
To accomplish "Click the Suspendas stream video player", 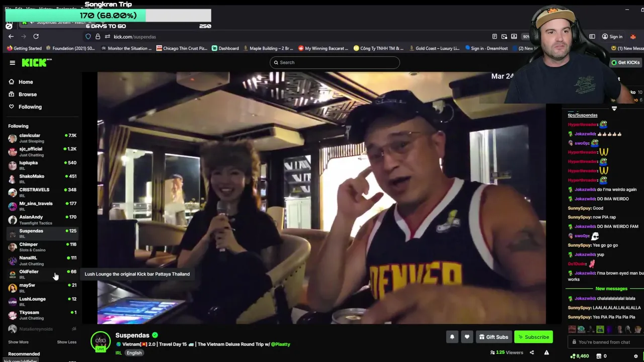I will click(321, 198).
